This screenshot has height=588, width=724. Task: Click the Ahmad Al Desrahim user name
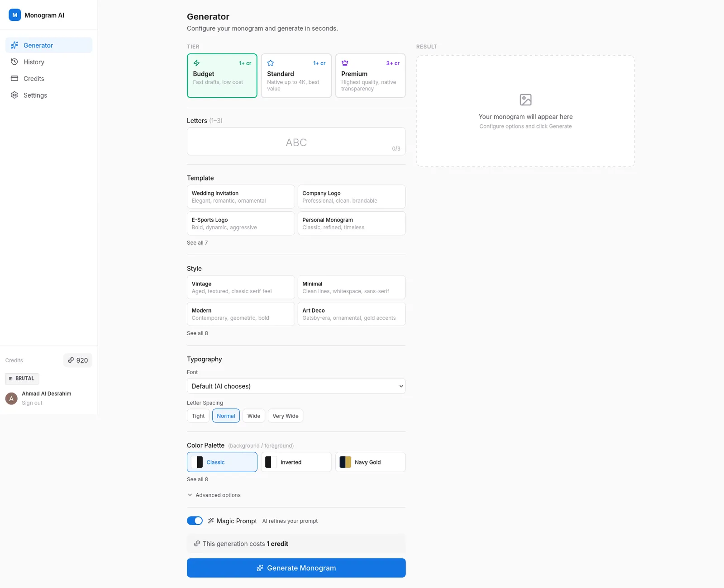47,394
